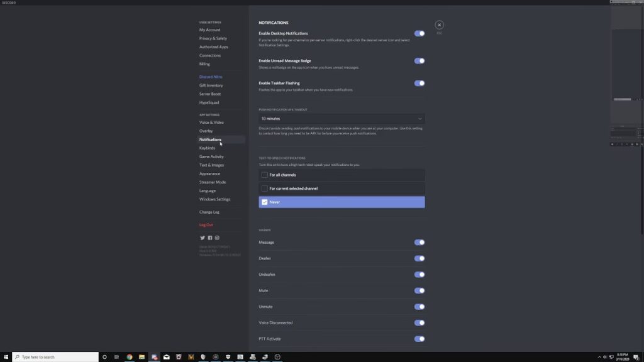Click the Instagram icon below Log Out

[218, 238]
